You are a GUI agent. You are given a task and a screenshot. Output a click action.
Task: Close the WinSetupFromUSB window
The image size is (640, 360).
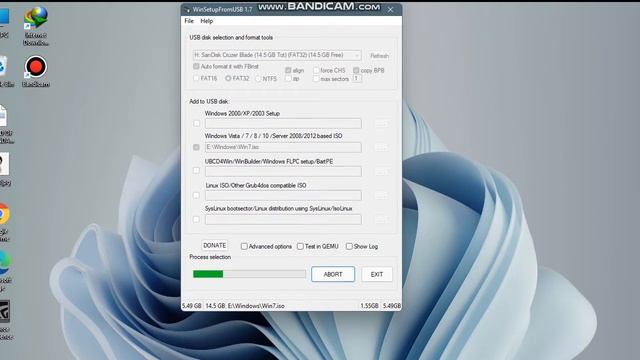click(391, 10)
